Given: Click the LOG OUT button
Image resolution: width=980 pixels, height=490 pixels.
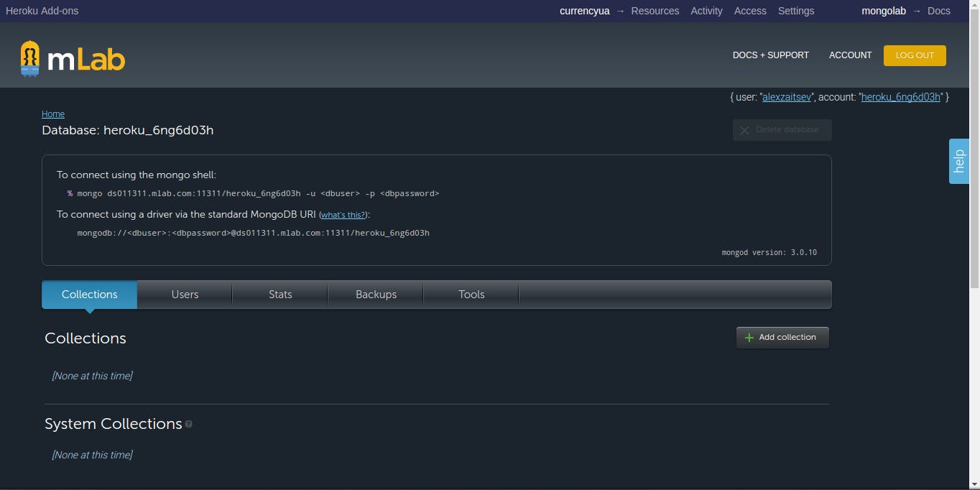Looking at the screenshot, I should tap(915, 55).
